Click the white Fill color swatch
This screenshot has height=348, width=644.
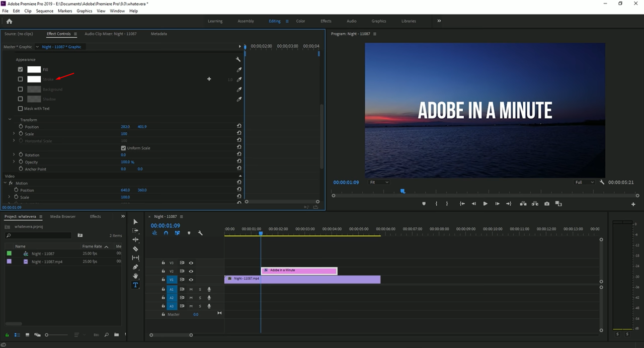click(x=34, y=69)
